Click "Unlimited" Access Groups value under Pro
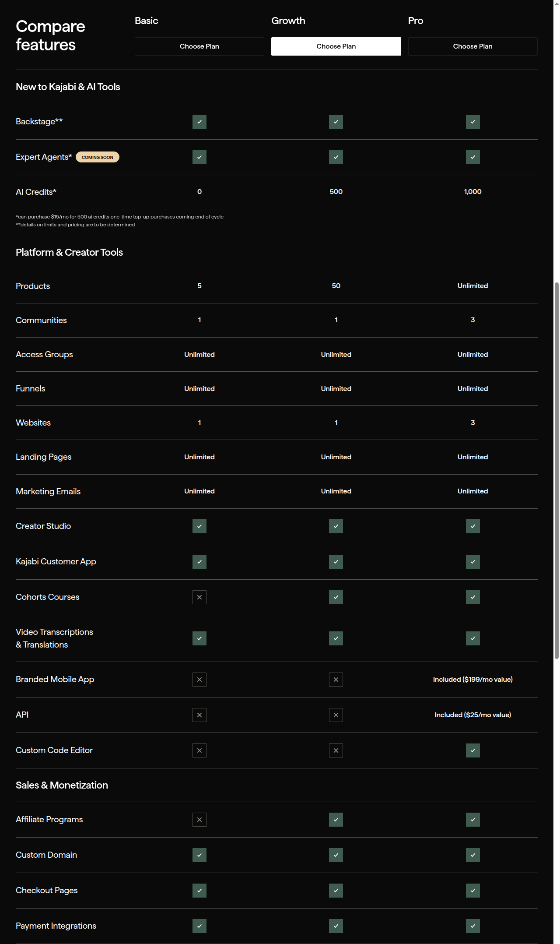 [473, 355]
